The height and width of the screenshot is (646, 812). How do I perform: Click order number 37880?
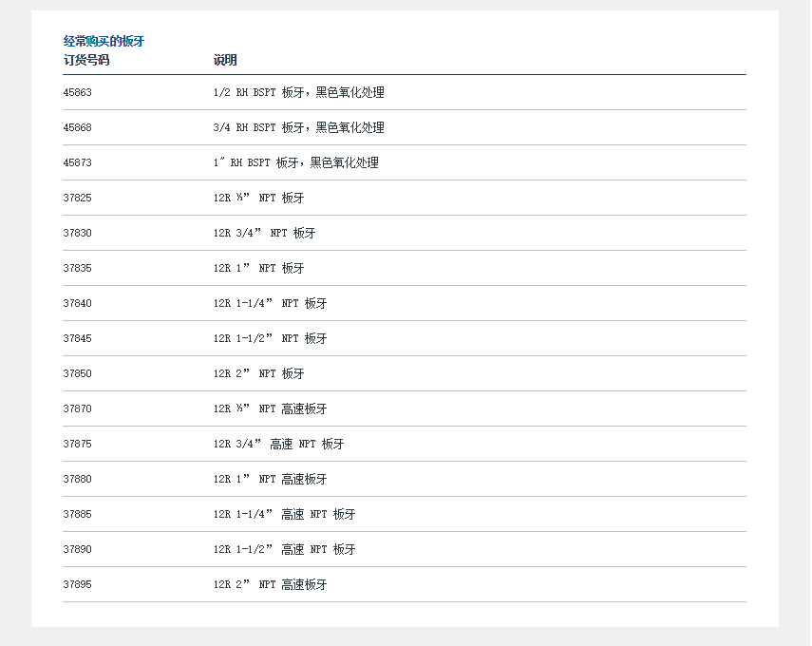(78, 480)
